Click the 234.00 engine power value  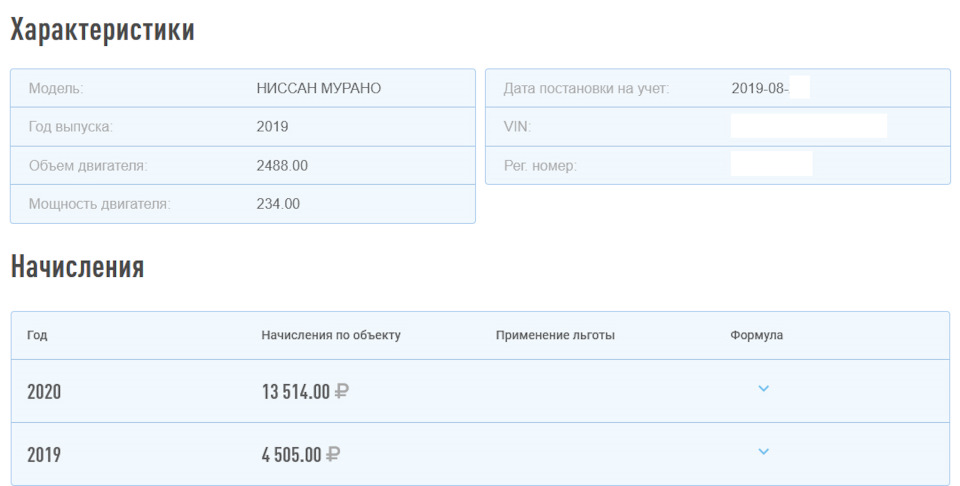pos(278,204)
